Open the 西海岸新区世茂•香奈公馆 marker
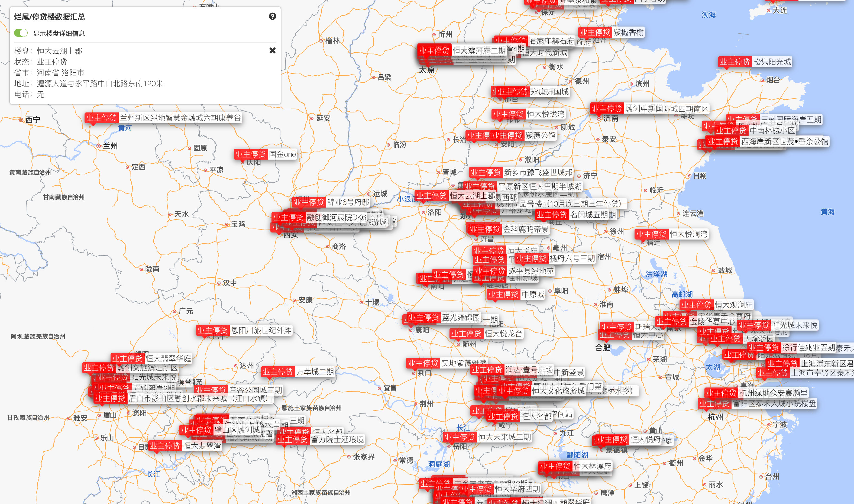The width and height of the screenshot is (854, 504). (768, 141)
